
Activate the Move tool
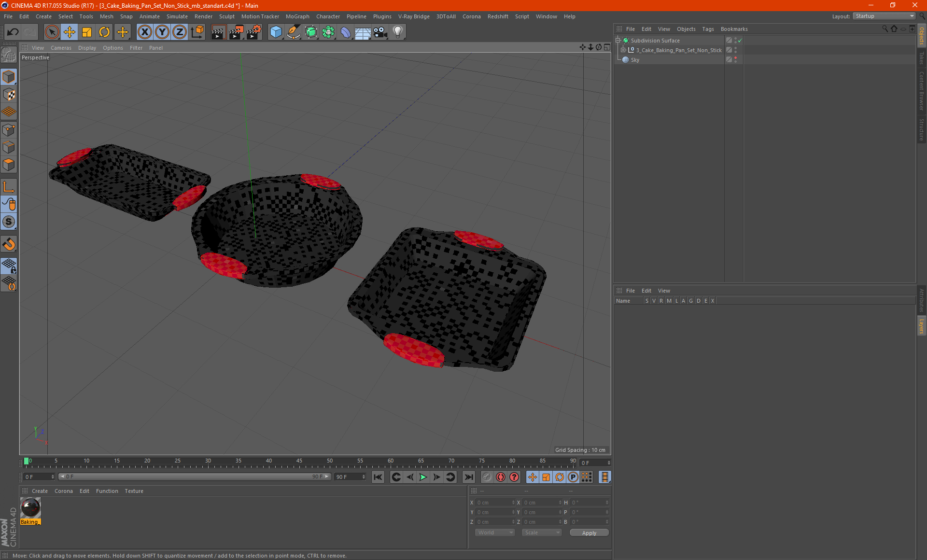click(x=69, y=32)
